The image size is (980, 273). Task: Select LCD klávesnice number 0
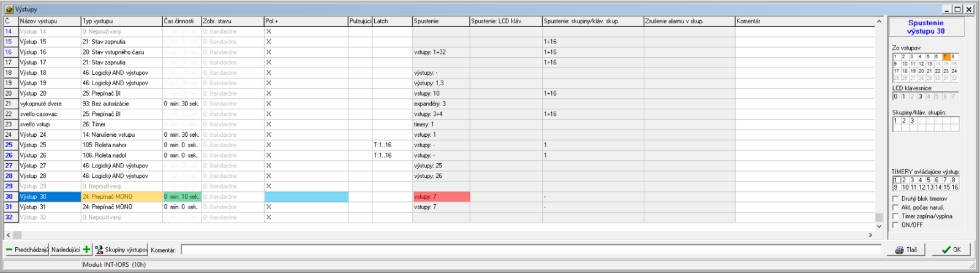click(895, 96)
